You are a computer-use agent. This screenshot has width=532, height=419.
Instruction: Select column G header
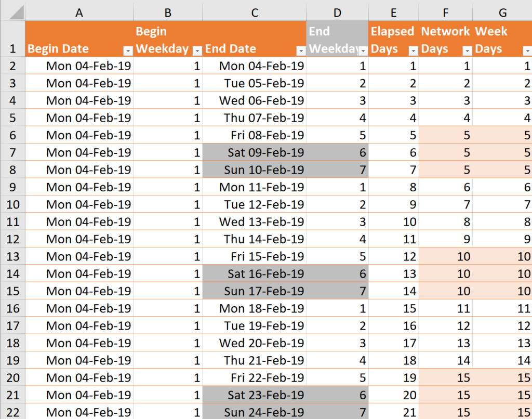pyautogui.click(x=502, y=12)
